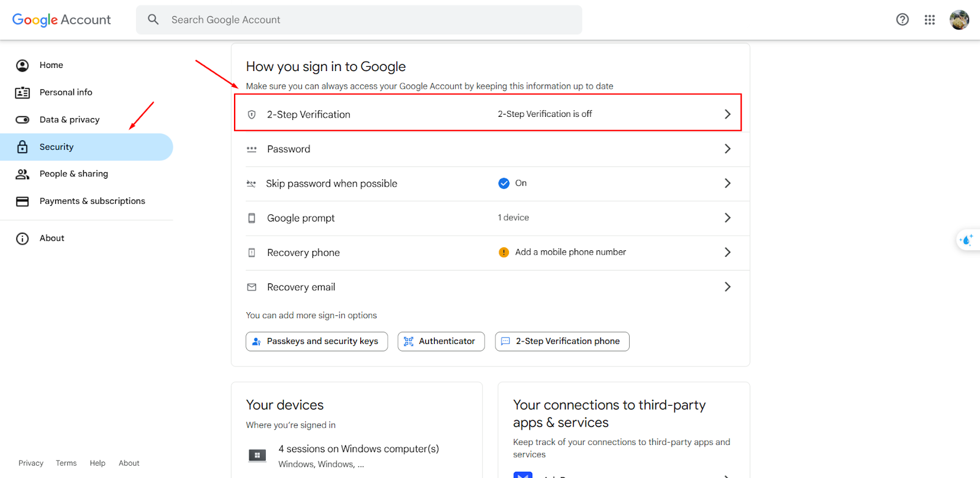Viewport: 980px width, 478px height.
Task: Click the Security padlock icon
Action: point(23,147)
